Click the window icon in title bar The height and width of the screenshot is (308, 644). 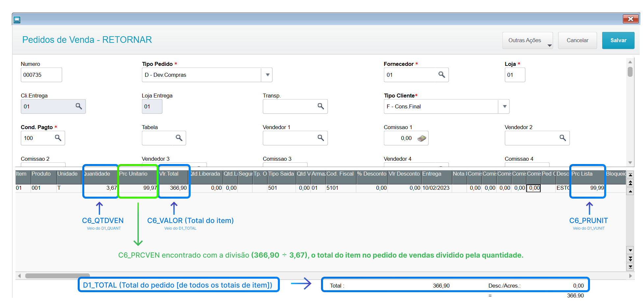coord(17,20)
